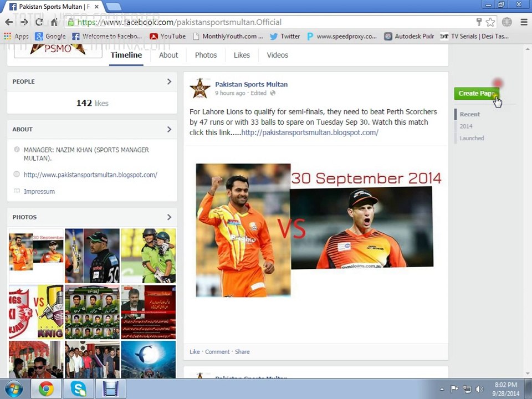Image resolution: width=532 pixels, height=399 pixels.
Task: Click the Action Center flag tray icon
Action: pyautogui.click(x=454, y=389)
